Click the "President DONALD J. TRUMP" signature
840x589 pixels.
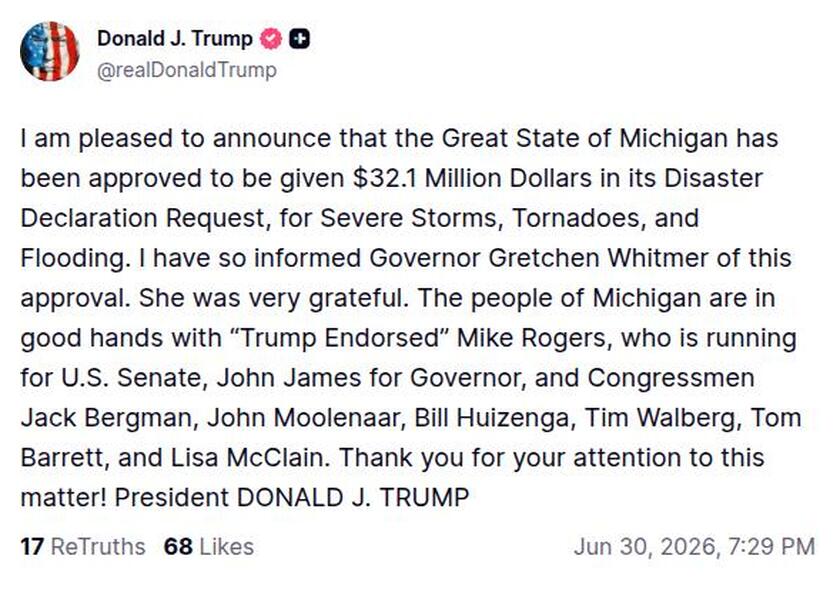pyautogui.click(x=292, y=498)
